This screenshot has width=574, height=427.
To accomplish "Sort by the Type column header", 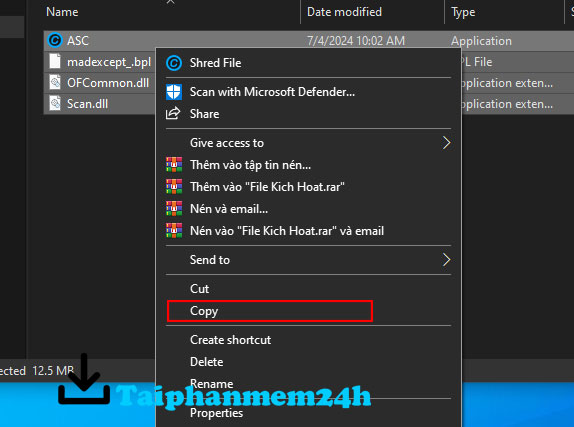I will [463, 12].
